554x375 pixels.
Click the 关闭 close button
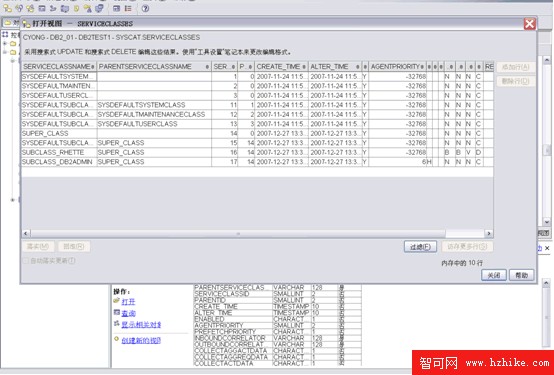494,275
